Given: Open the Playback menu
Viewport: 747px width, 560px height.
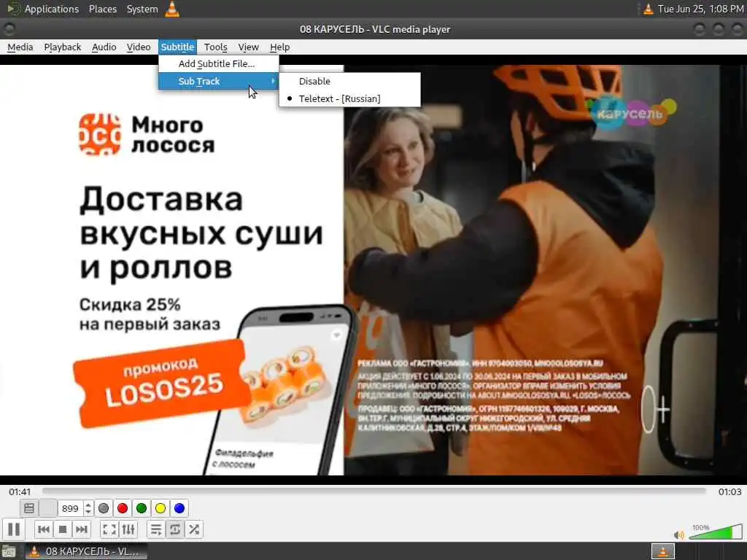Looking at the screenshot, I should click(63, 47).
